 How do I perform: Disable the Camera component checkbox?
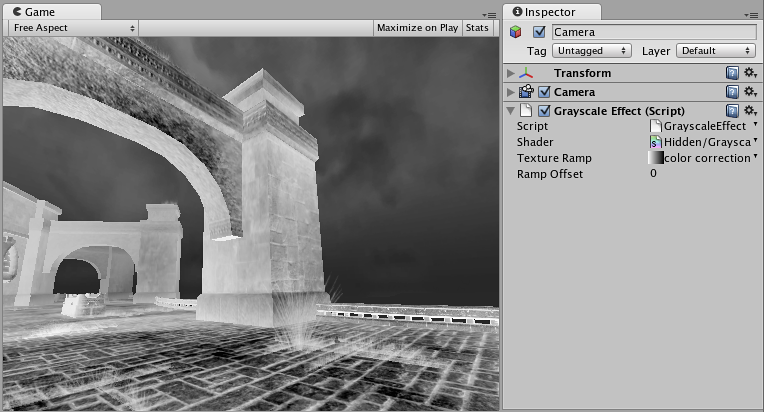[544, 92]
